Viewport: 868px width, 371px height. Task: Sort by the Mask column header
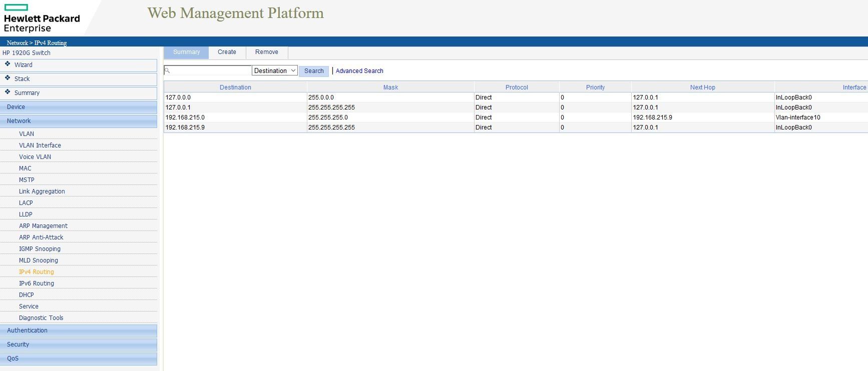390,87
